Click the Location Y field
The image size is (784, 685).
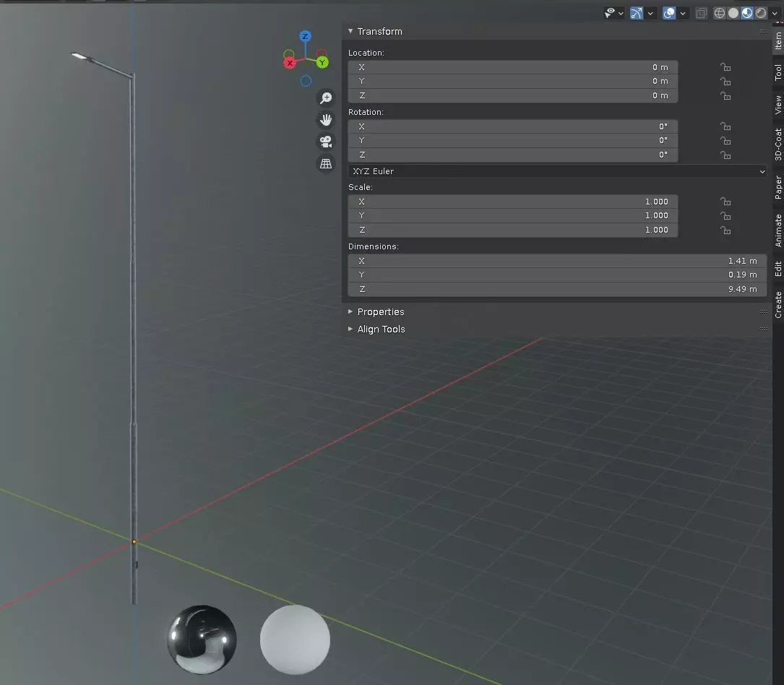(x=512, y=81)
